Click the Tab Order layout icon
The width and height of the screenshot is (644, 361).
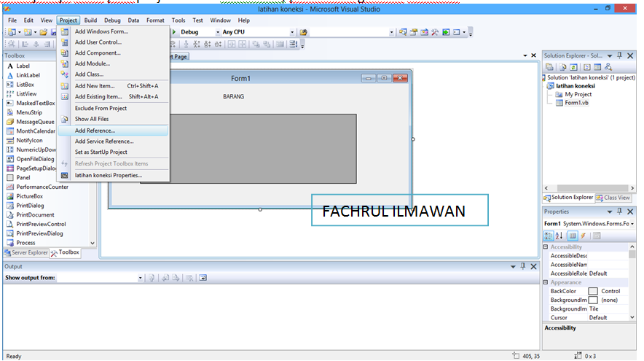click(294, 44)
